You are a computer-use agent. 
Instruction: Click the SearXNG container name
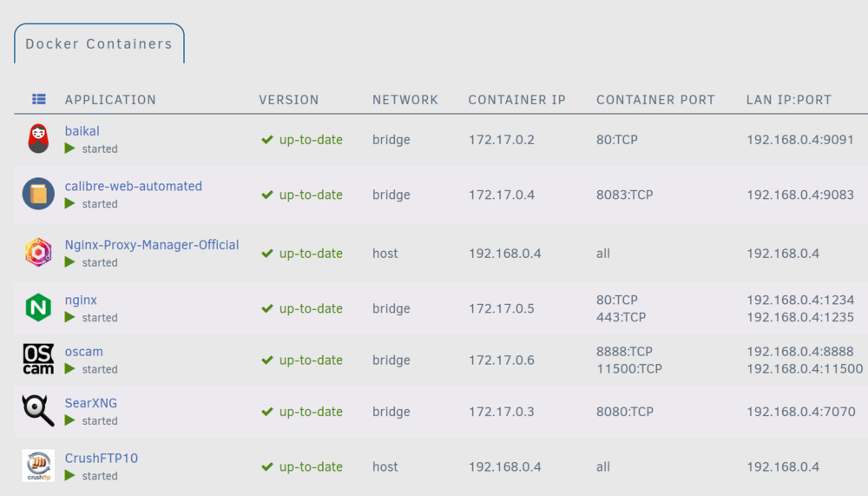91,403
